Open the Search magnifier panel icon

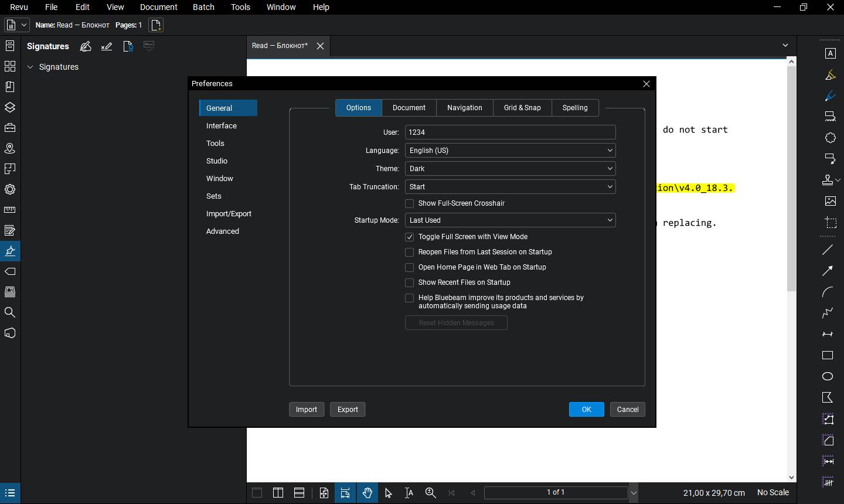pos(10,312)
